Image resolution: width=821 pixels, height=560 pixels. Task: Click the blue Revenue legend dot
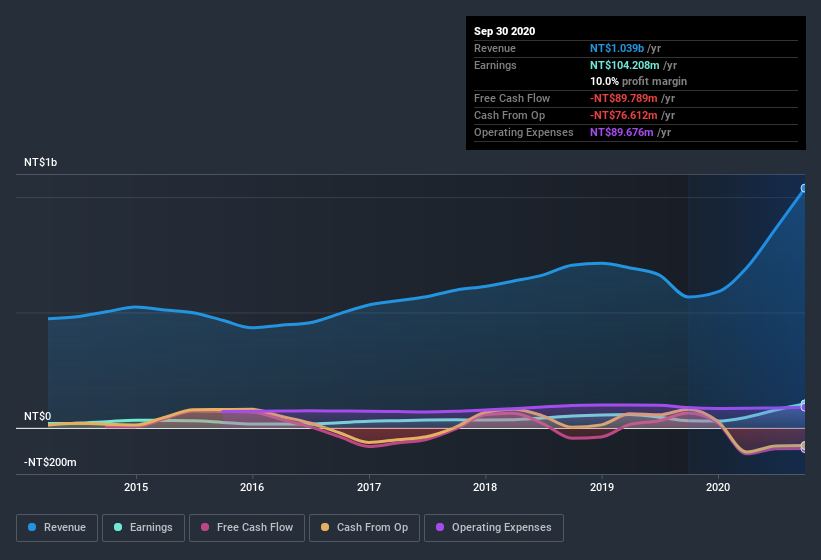pyautogui.click(x=32, y=527)
